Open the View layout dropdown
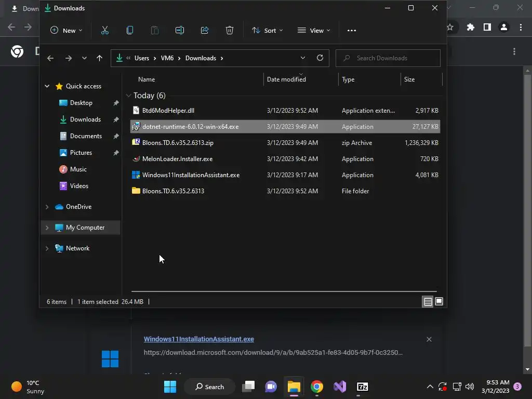 [313, 30]
